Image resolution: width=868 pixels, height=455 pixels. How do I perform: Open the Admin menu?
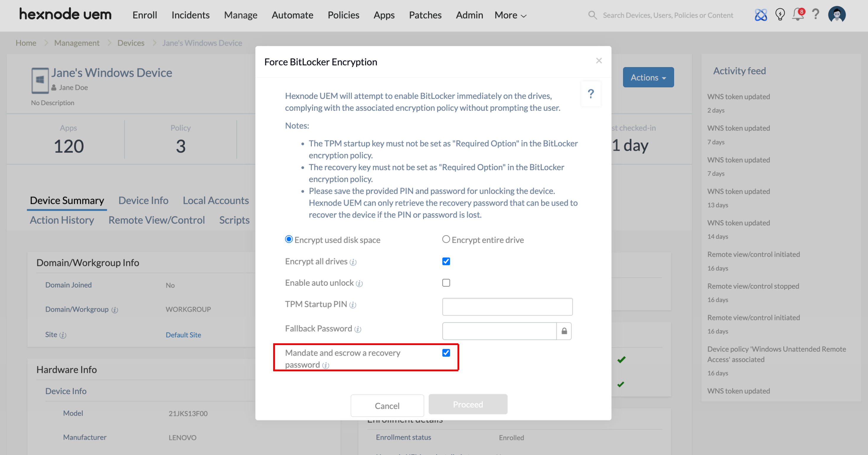pos(469,15)
